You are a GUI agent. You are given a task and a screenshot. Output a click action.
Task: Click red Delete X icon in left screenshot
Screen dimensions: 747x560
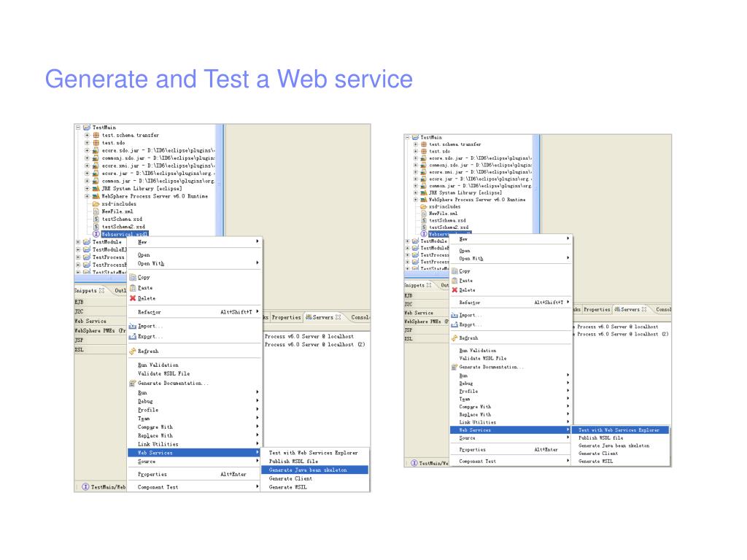pos(133,298)
